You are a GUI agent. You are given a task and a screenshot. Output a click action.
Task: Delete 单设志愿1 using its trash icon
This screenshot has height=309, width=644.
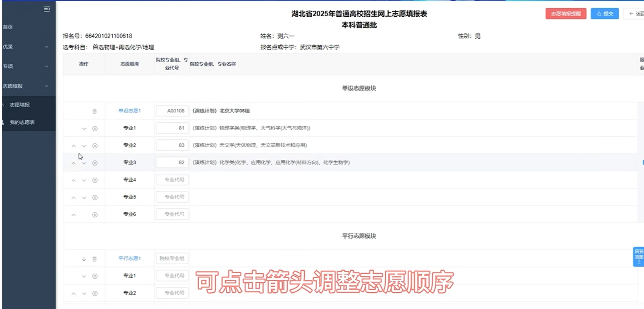click(x=95, y=111)
